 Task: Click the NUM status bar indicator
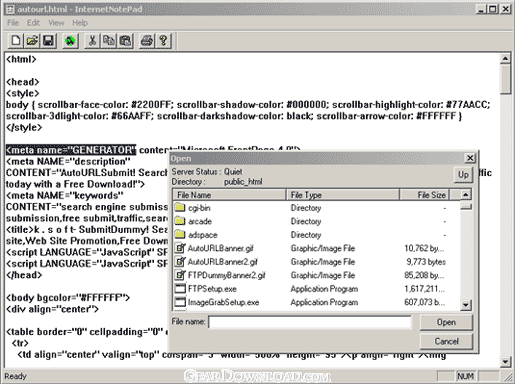pyautogui.click(x=466, y=376)
